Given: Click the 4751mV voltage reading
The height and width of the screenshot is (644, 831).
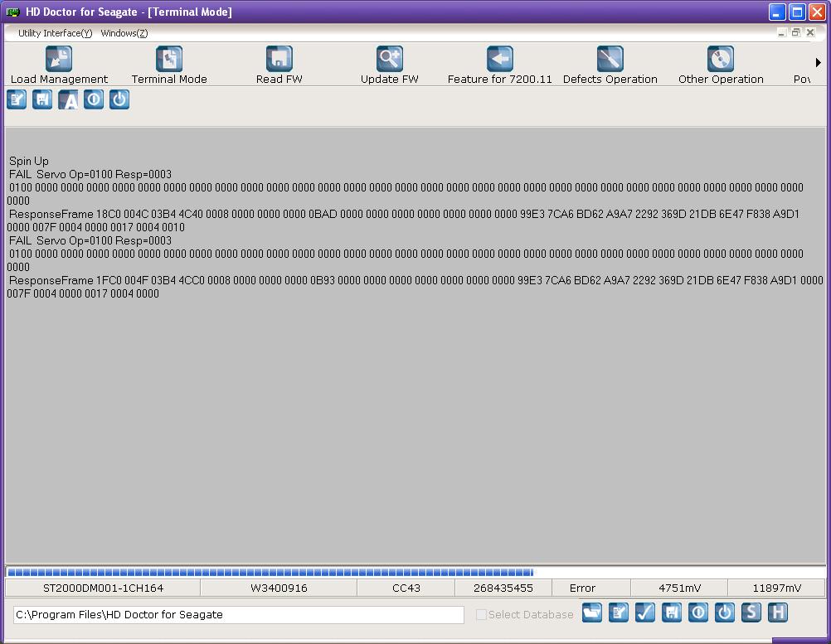Looking at the screenshot, I should pos(679,588).
